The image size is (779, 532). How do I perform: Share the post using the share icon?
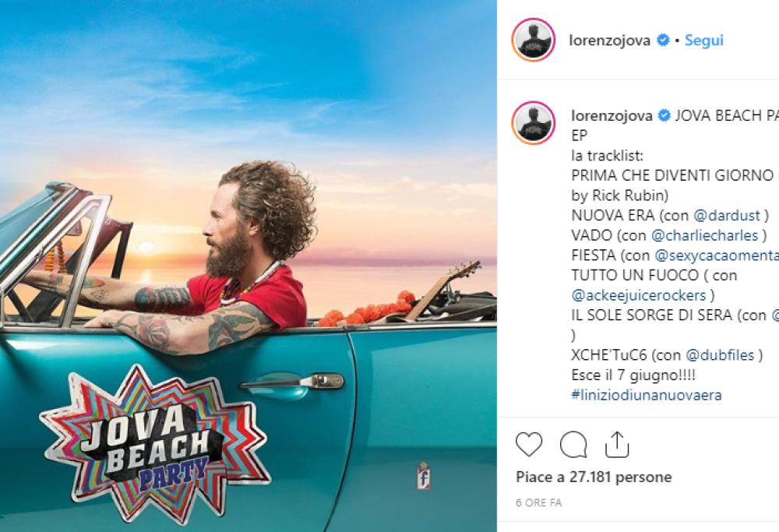[x=617, y=444]
